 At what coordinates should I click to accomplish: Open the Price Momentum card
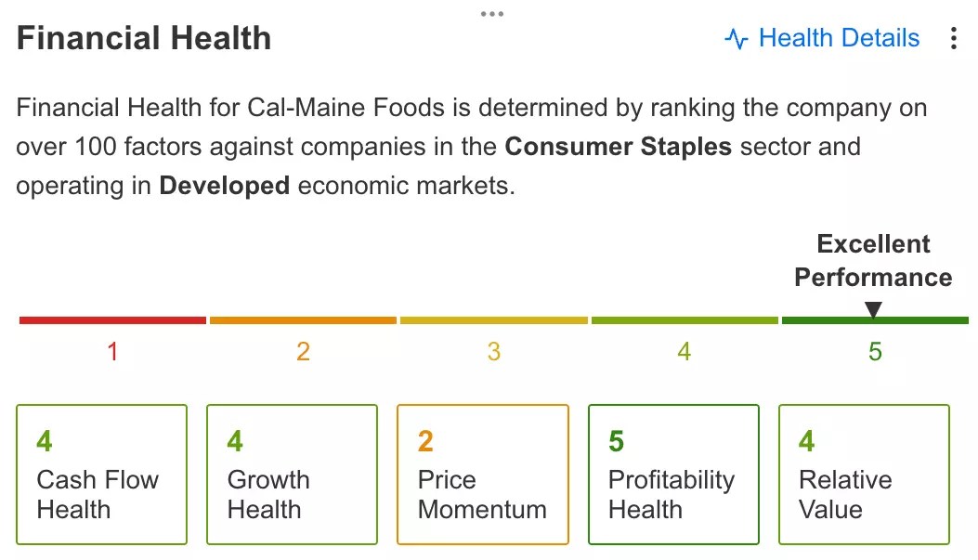pyautogui.click(x=483, y=475)
